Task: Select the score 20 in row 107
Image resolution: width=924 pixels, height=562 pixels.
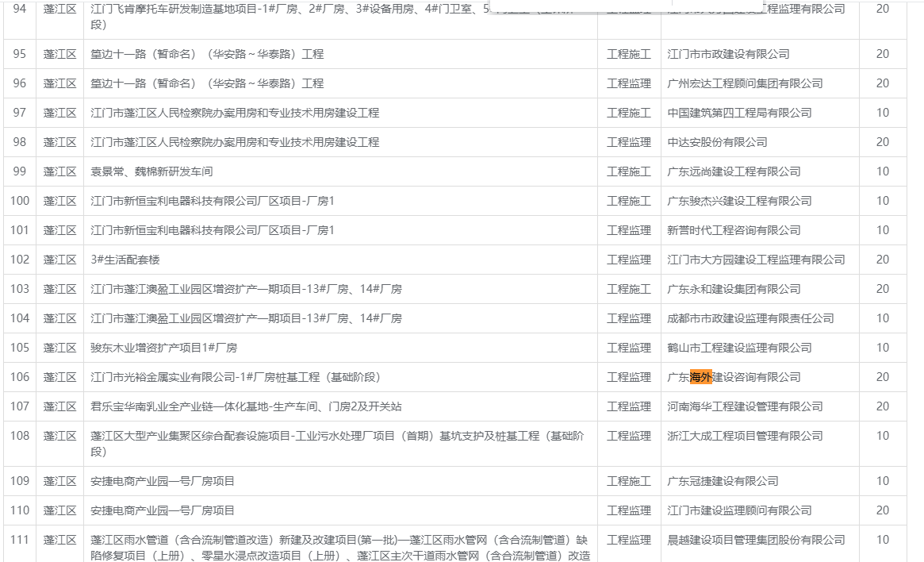Action: pos(882,406)
